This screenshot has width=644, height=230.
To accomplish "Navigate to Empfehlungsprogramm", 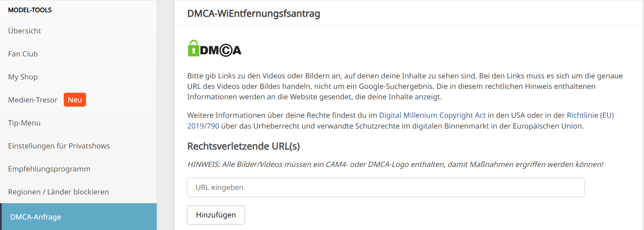I will (x=49, y=169).
